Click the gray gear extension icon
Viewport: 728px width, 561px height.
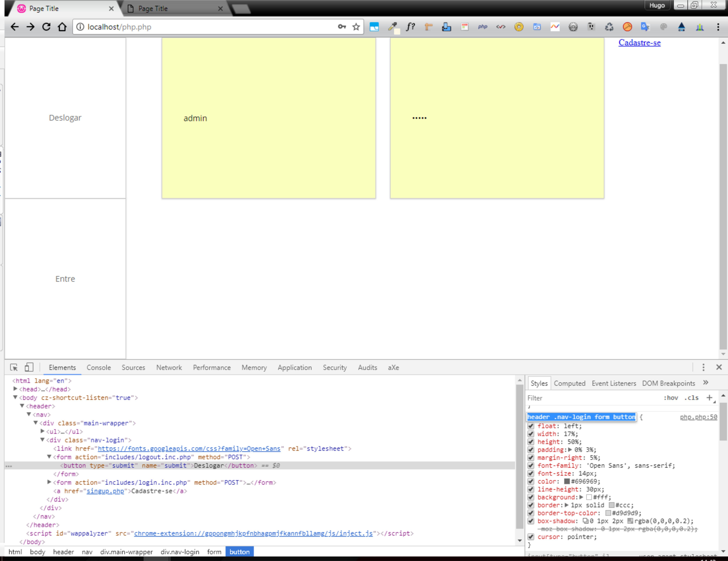tap(573, 27)
